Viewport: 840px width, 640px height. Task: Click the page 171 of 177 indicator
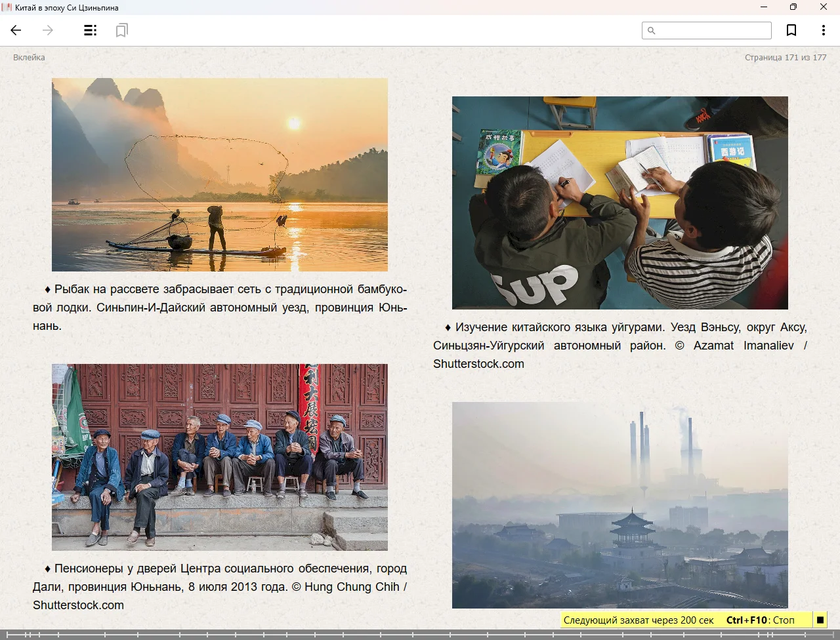[x=785, y=57]
